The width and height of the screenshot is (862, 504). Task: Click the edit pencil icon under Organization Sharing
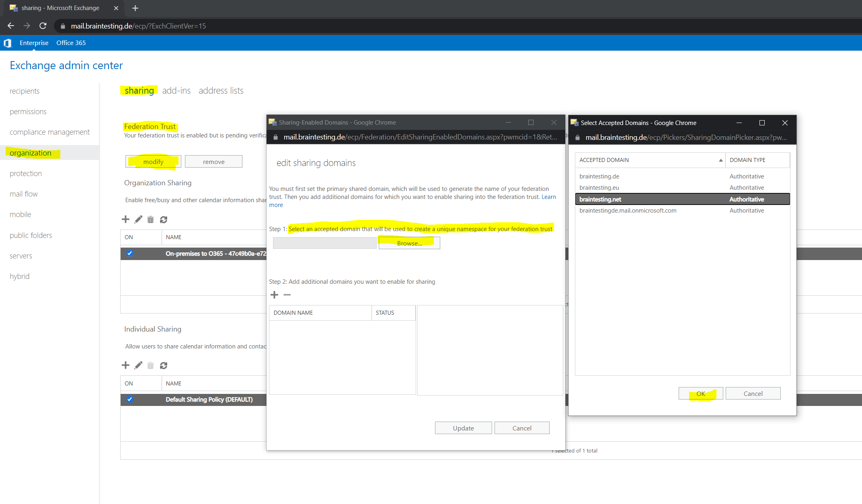coord(139,219)
